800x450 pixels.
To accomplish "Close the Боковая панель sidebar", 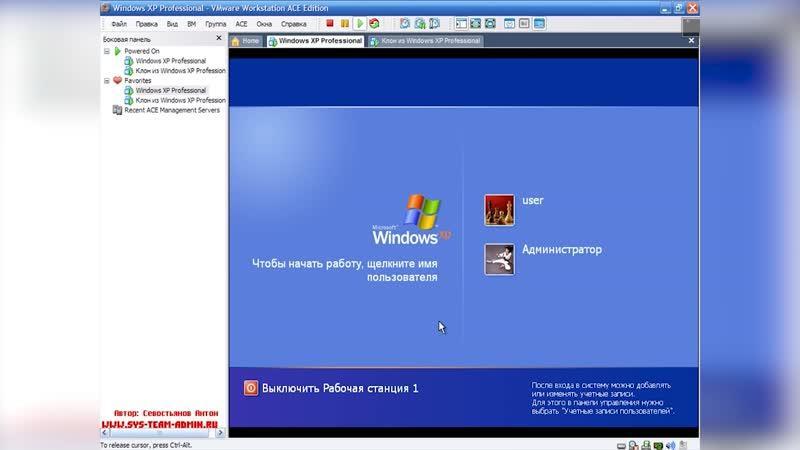I will click(x=220, y=40).
